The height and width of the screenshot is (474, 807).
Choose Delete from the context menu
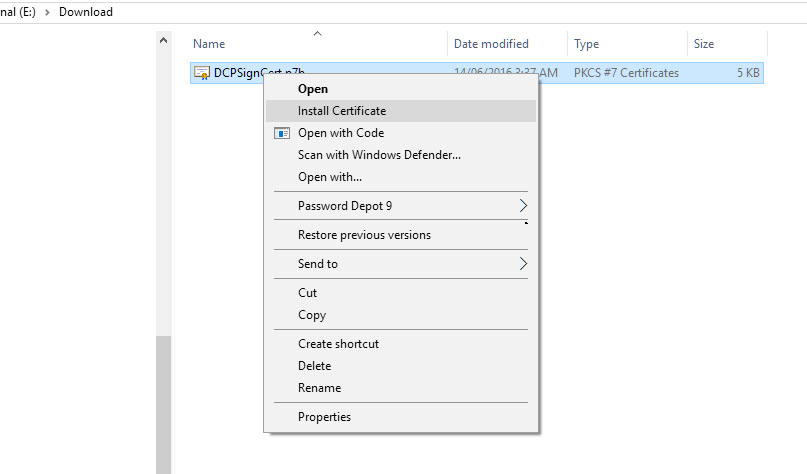click(314, 366)
